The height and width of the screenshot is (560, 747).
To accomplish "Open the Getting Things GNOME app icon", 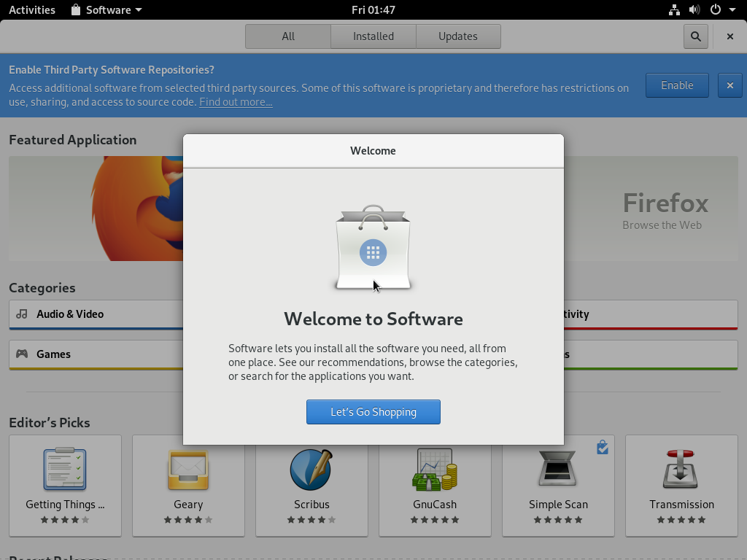I will coord(65,469).
